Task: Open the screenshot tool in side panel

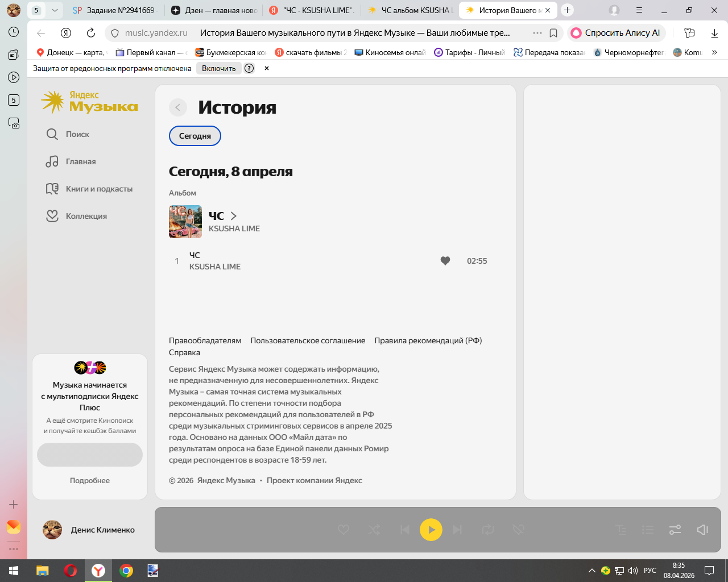Action: point(14,123)
